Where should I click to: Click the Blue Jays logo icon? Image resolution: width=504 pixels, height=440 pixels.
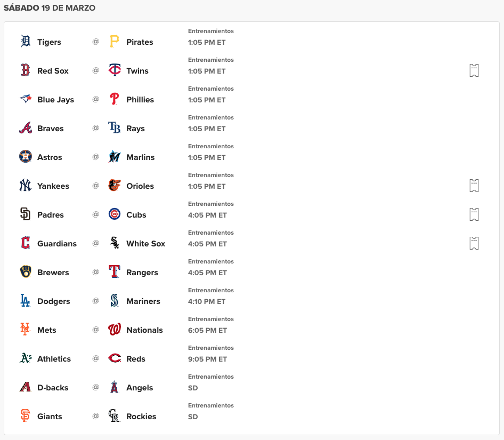point(25,99)
